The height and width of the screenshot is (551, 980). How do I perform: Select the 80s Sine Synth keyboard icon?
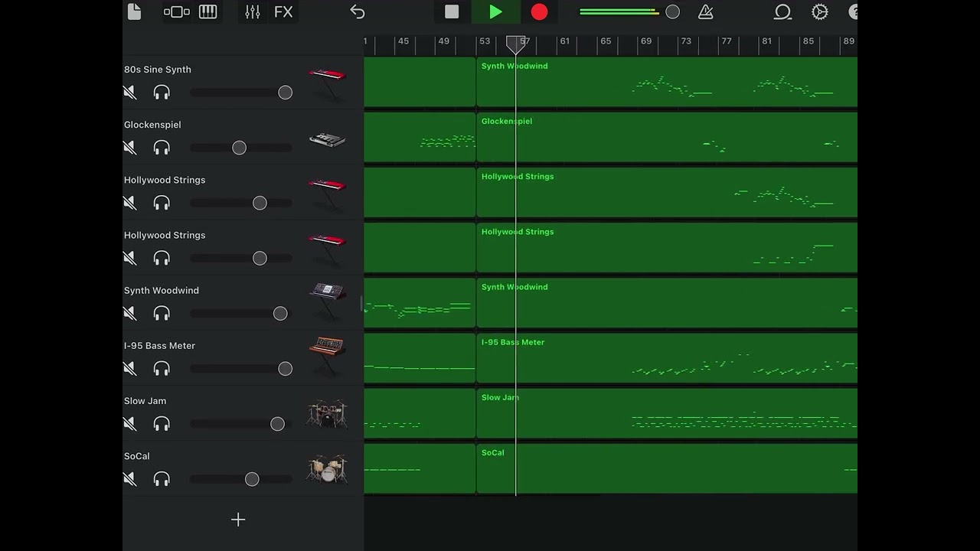coord(327,84)
